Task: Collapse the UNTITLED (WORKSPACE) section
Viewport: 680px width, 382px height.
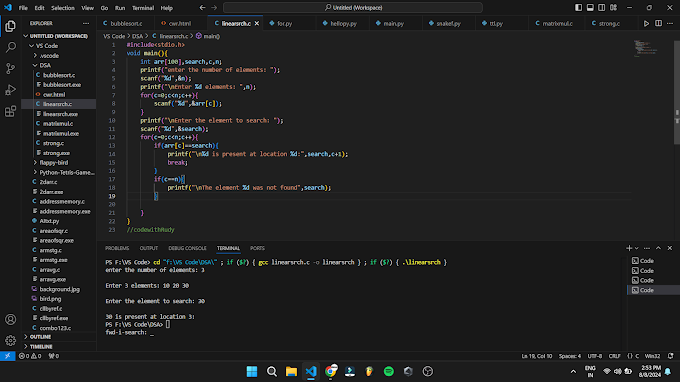Action: 59,36
